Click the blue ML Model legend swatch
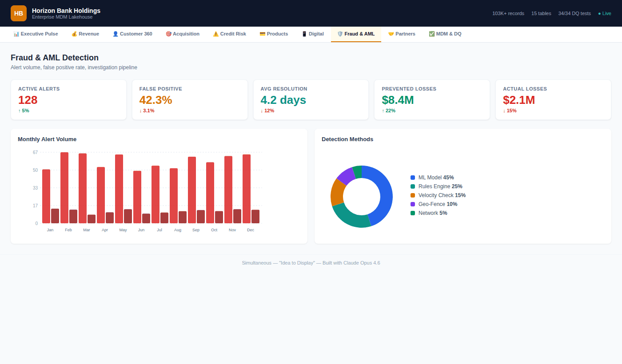 [413, 178]
